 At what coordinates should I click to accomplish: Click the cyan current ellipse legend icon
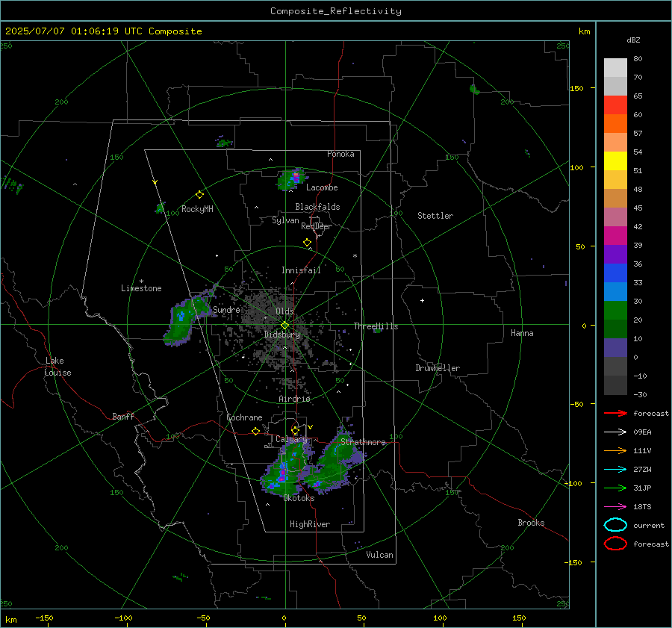point(615,525)
